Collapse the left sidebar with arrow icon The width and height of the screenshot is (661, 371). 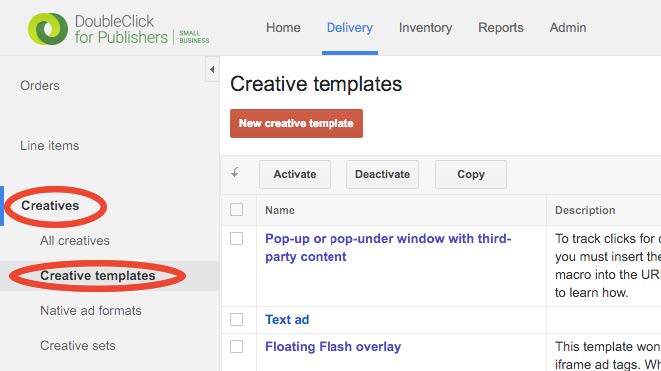212,69
